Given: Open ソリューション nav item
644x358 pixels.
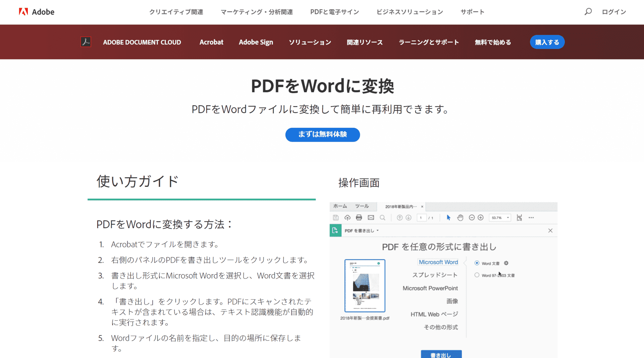Looking at the screenshot, I should 310,42.
